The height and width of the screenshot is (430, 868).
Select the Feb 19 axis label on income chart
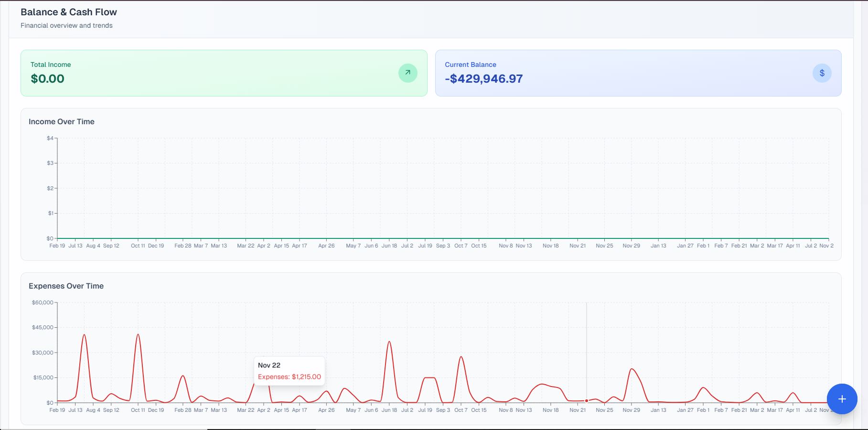[x=57, y=245]
